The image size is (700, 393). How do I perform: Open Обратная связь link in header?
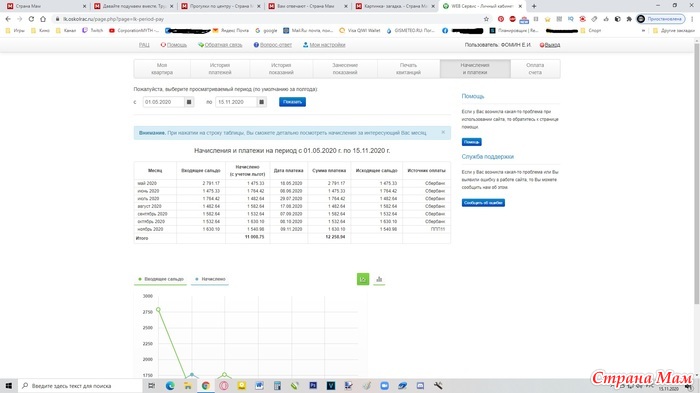(x=220, y=45)
